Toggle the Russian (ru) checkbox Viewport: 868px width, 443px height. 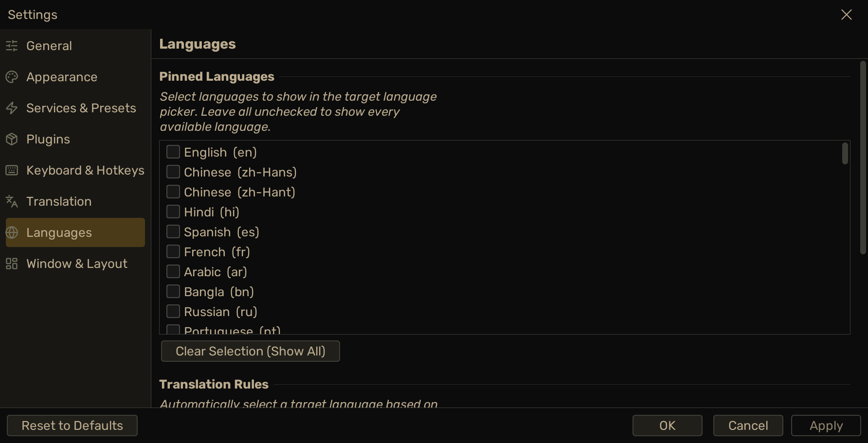173,311
